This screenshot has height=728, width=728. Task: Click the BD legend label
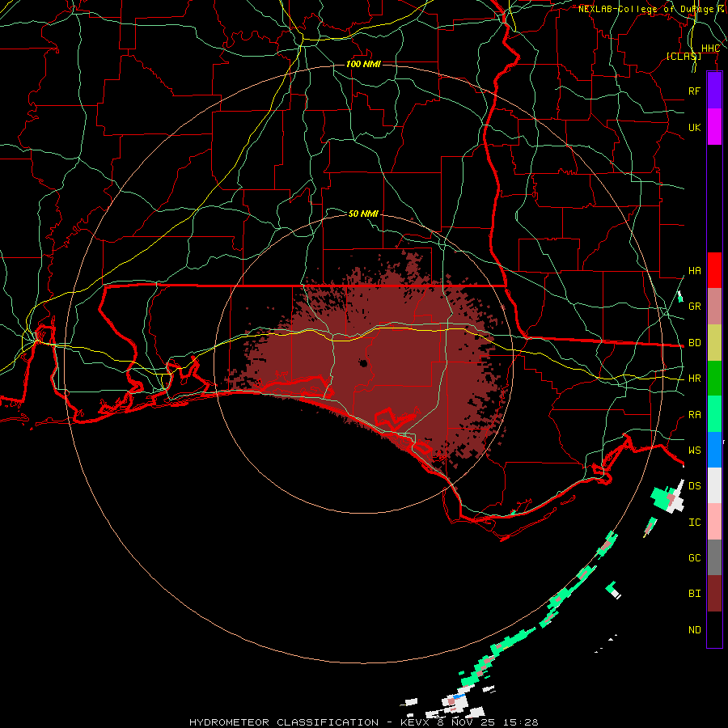695,343
